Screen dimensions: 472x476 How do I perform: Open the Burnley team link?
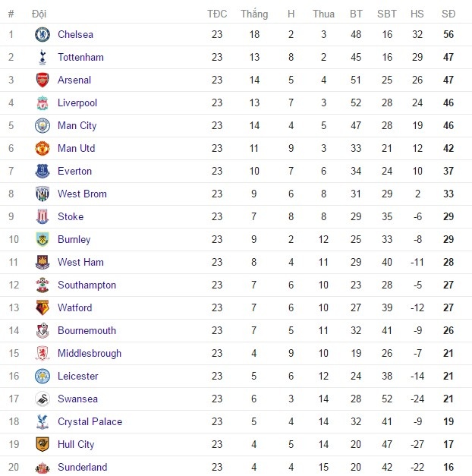tap(74, 239)
